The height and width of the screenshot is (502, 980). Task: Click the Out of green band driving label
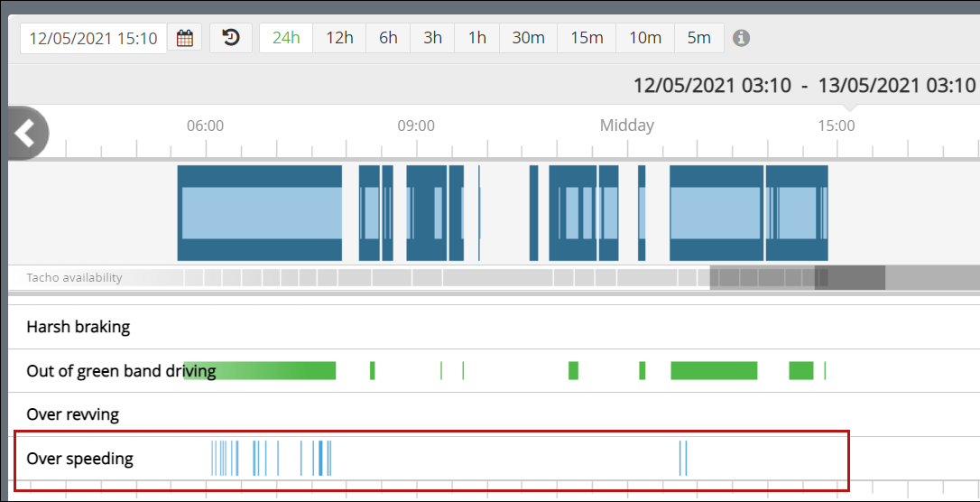pyautogui.click(x=121, y=371)
